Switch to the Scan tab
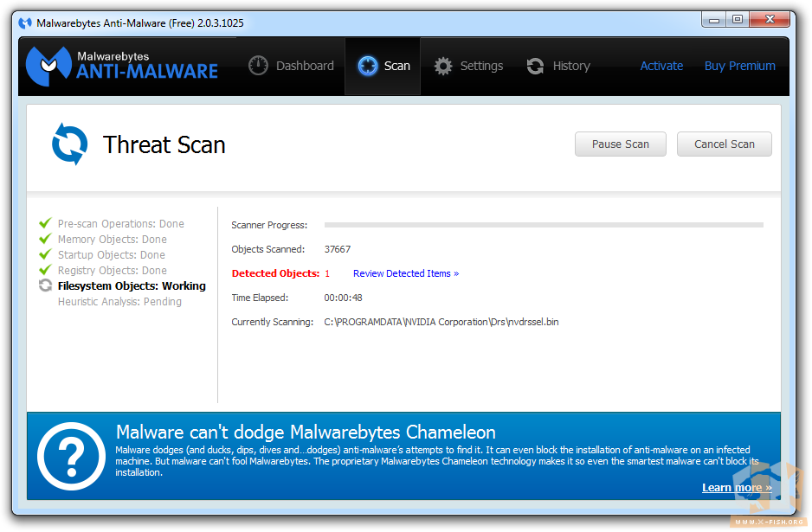This screenshot has height=532, width=812. (x=383, y=66)
